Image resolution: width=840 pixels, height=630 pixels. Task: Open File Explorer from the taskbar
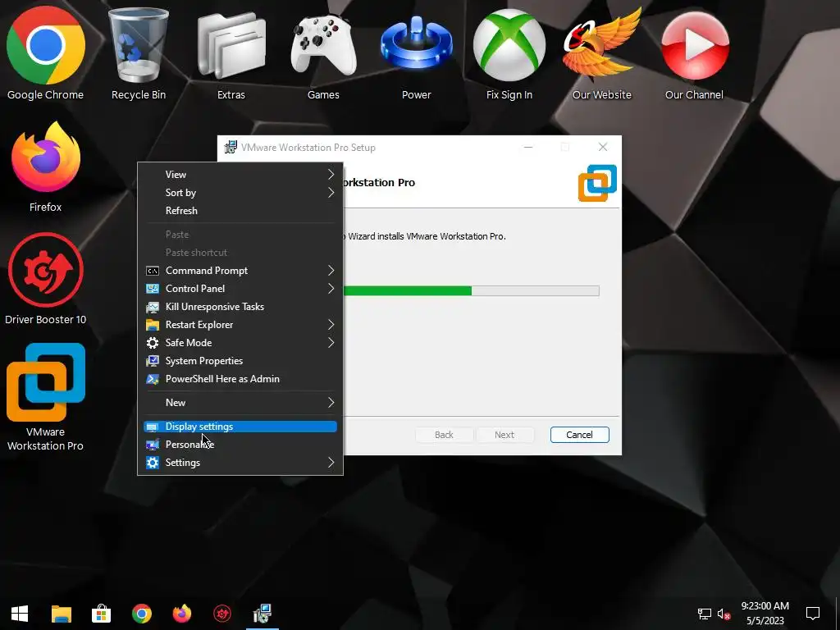click(61, 614)
